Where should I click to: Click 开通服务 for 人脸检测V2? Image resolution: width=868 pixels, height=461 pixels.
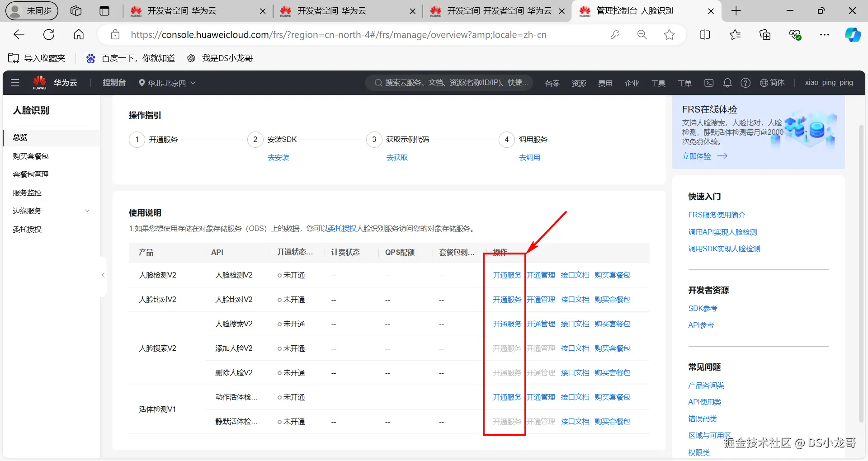(x=507, y=275)
